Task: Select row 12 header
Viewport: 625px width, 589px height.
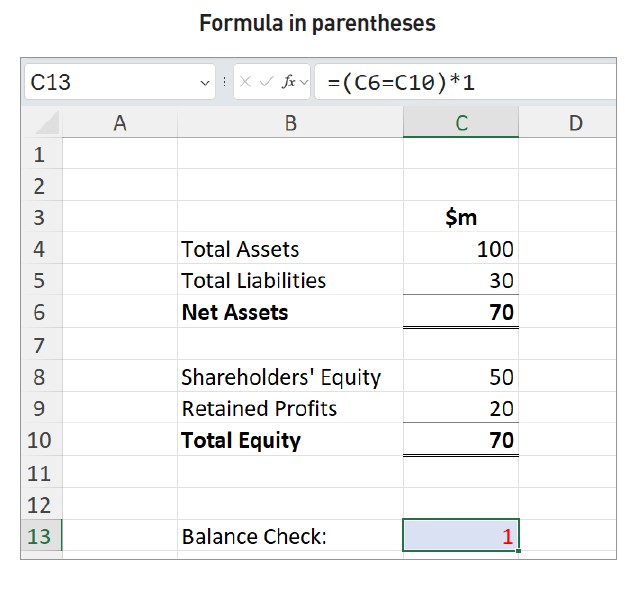Action: pyautogui.click(x=41, y=504)
